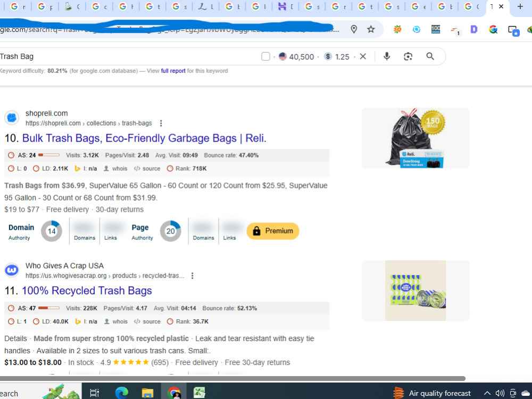Click whois link under Recycled Trash Bags

115,322
